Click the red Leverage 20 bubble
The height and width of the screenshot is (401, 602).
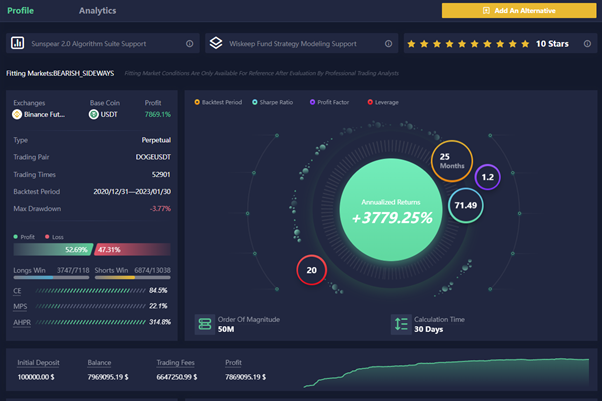click(312, 270)
